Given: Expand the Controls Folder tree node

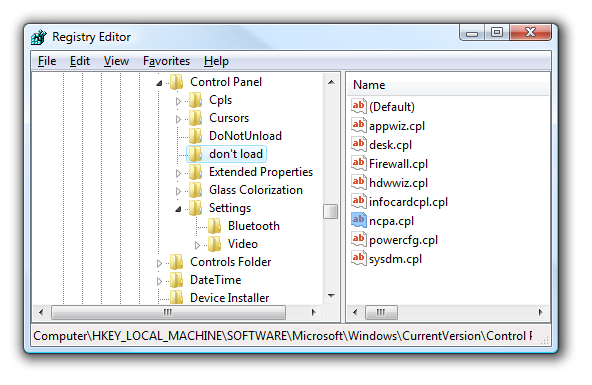Looking at the screenshot, I should (159, 263).
